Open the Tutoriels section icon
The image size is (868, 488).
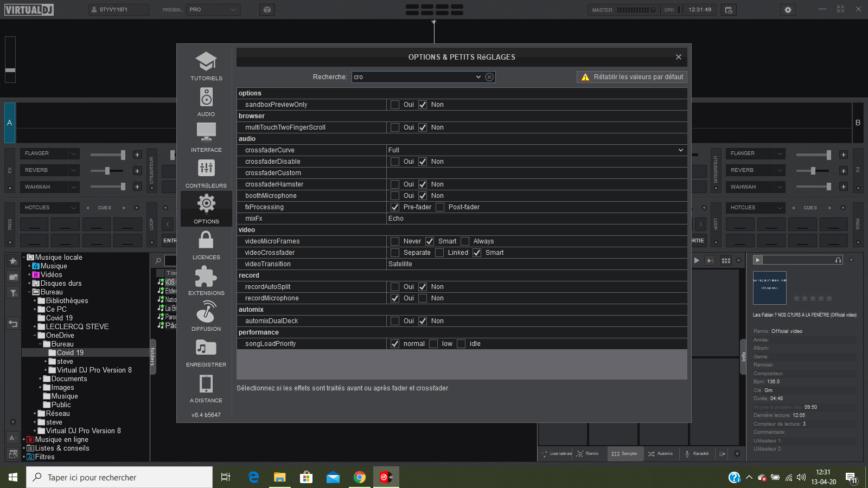coord(206,62)
